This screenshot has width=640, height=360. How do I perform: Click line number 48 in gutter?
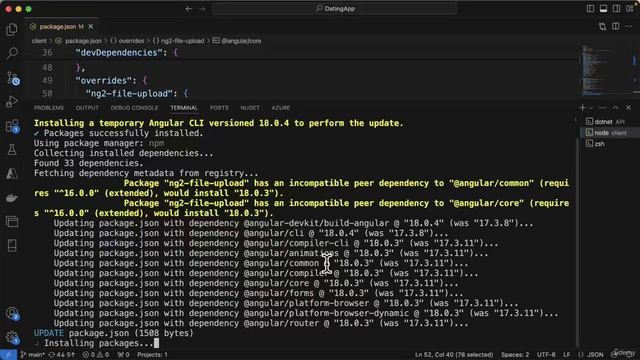(47, 67)
